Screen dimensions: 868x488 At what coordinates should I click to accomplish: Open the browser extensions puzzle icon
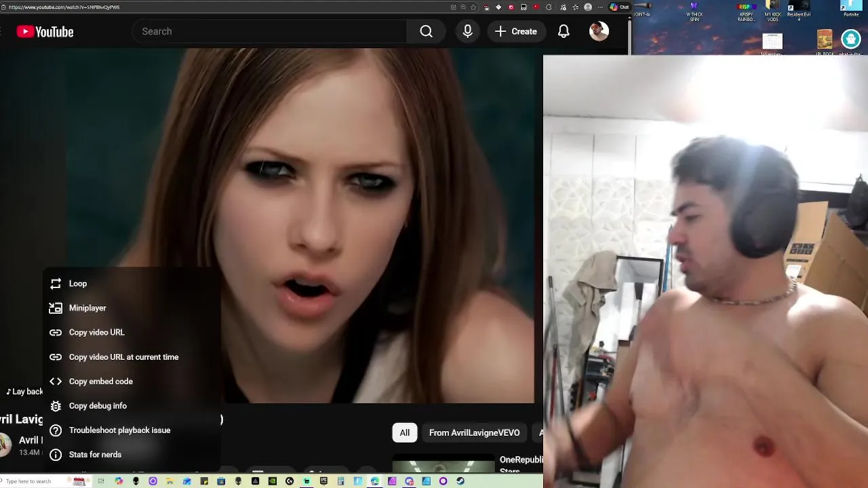pos(549,7)
